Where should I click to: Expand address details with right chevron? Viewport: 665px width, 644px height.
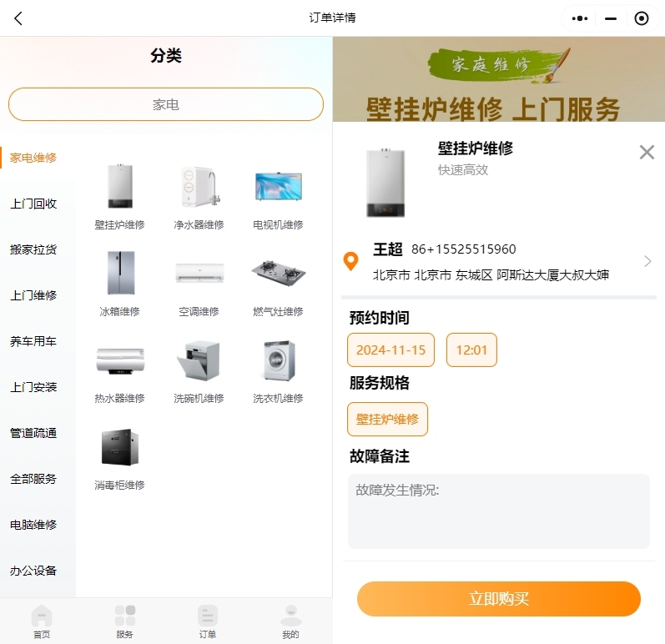(647, 261)
